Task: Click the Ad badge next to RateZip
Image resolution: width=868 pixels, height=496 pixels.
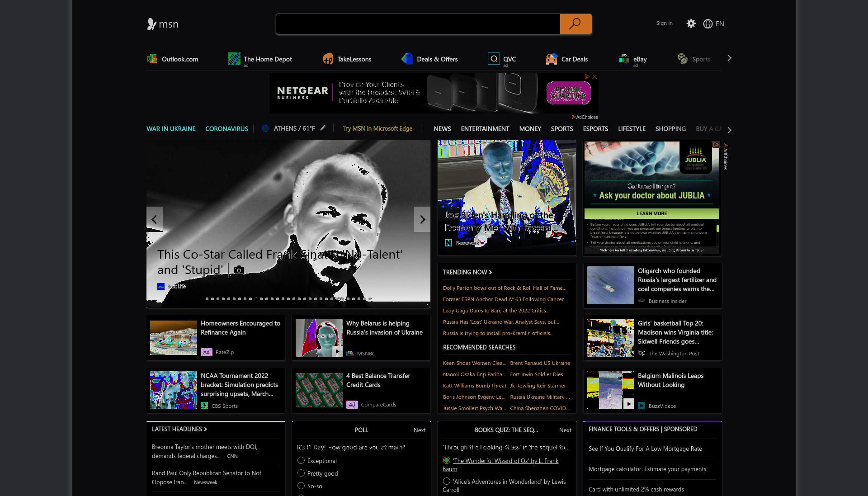Action: point(206,352)
